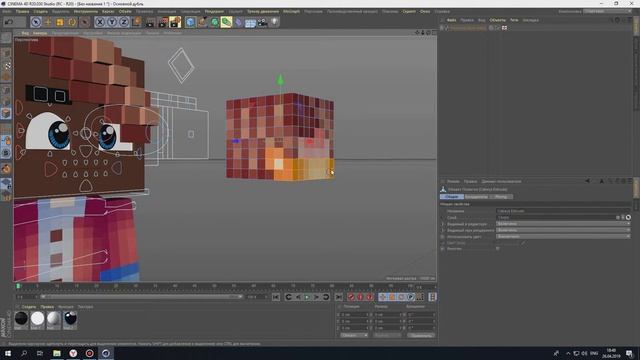Viewport: 640px width, 360px height.
Task: Open the Создать menu in material manager
Action: tap(29, 307)
